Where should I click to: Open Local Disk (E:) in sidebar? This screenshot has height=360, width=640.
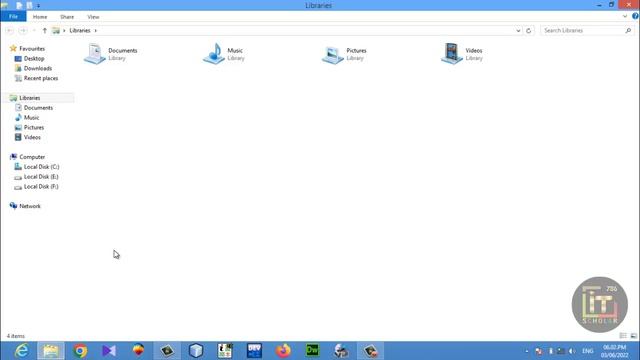[x=41, y=176]
